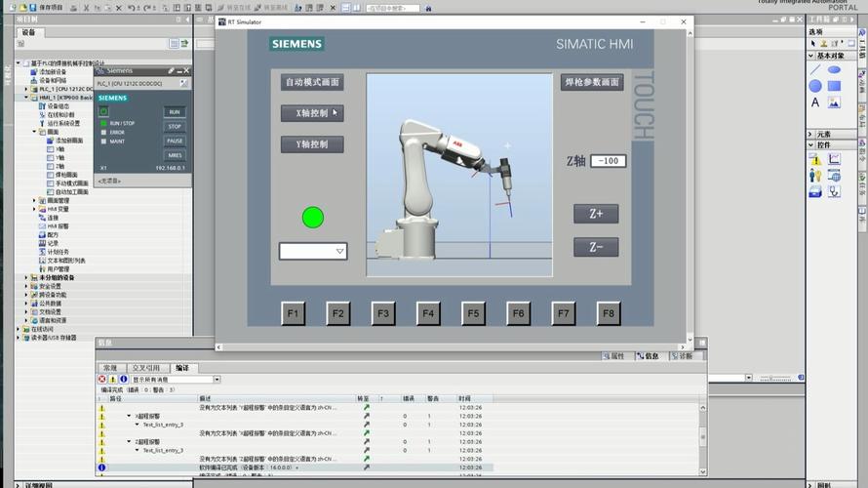Switch to the 交叉引用 tab
Viewport: 868px width, 488px height.
coord(146,368)
